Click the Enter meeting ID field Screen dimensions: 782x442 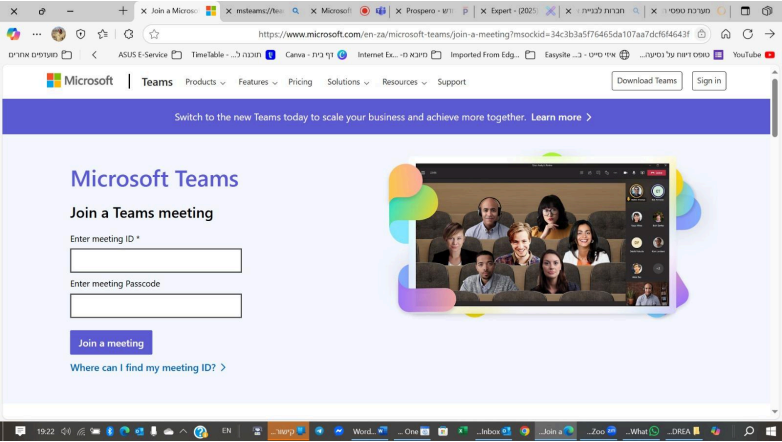[x=156, y=261]
